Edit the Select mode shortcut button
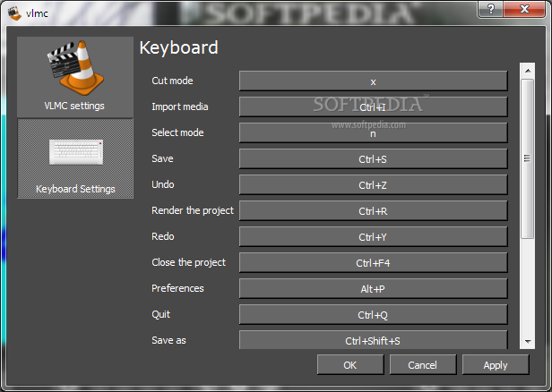552x392 pixels. (x=373, y=132)
